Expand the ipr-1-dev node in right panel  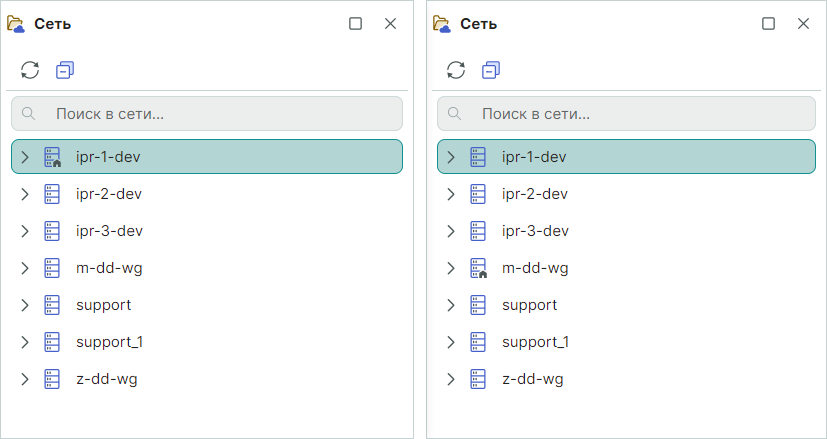(452, 157)
